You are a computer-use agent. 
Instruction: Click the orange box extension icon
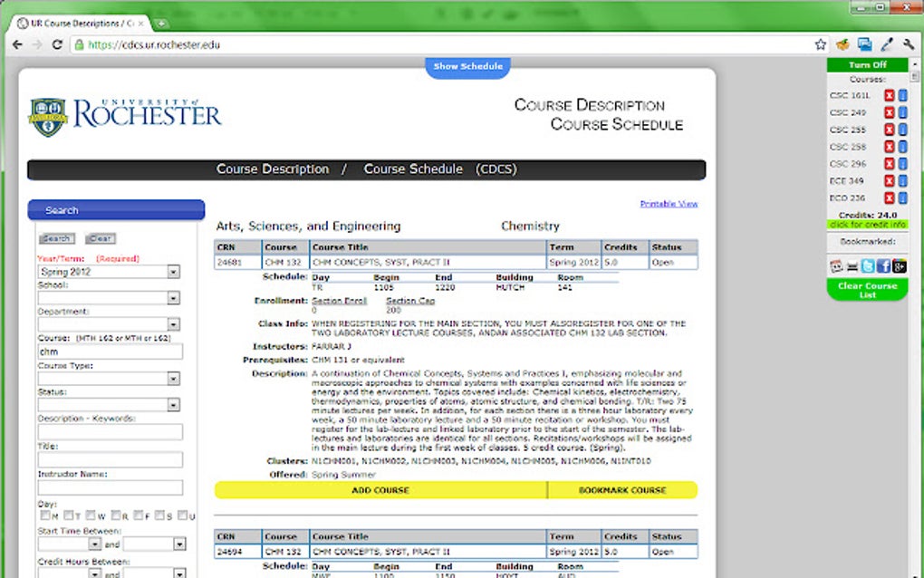tap(842, 44)
